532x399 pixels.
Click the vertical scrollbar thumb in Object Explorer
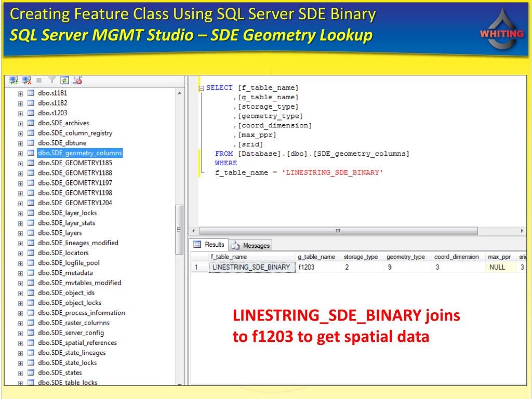click(179, 229)
